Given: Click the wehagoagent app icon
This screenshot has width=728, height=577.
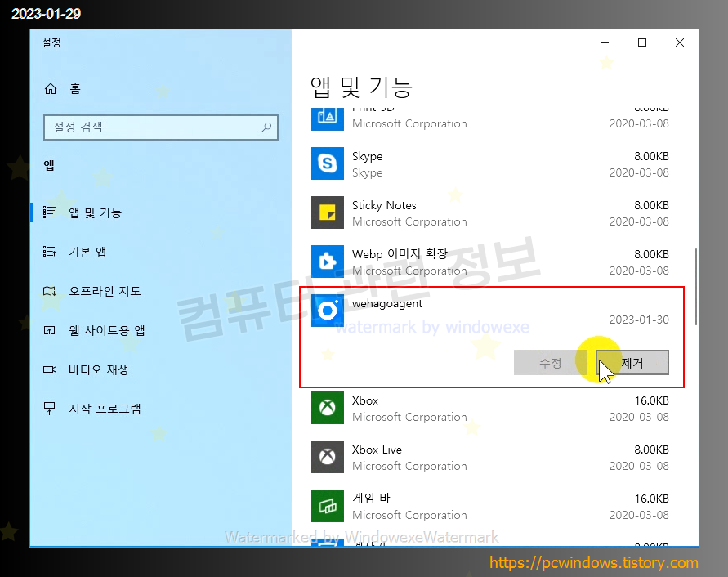Looking at the screenshot, I should pyautogui.click(x=328, y=311).
